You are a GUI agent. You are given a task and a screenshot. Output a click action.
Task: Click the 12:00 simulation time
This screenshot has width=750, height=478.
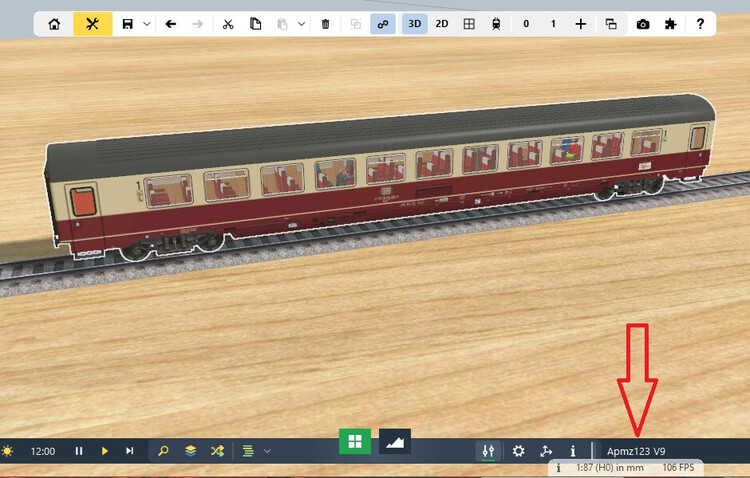tap(43, 451)
